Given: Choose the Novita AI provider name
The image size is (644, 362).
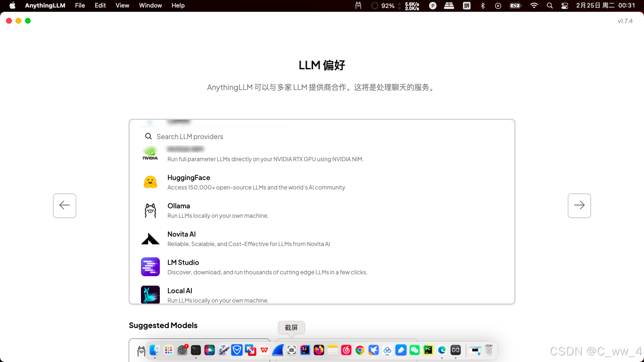Looking at the screenshot, I should click(182, 234).
